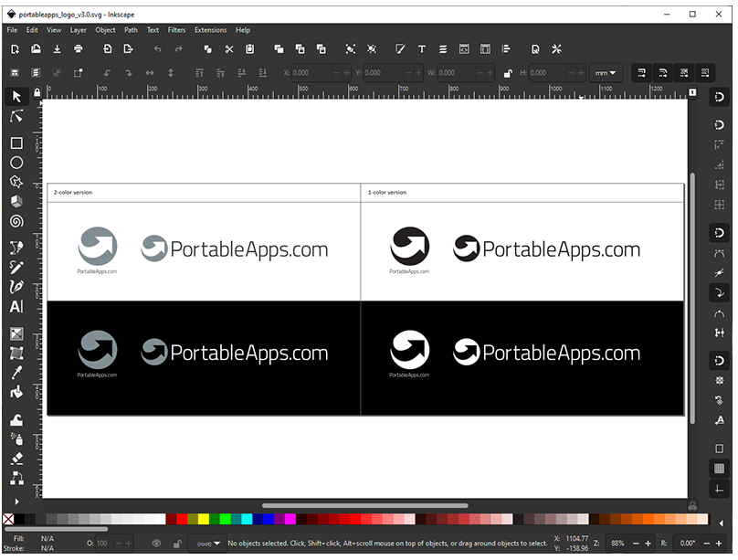Click the zoom percentage field
This screenshot has height=560, width=738.
coord(617,544)
